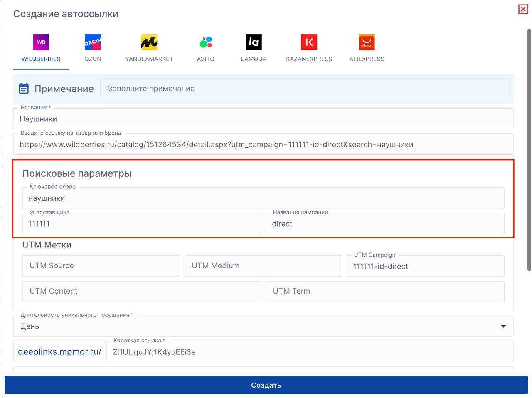Pick the Yandex Market logo icon
This screenshot has height=398, width=532.
pyautogui.click(x=149, y=42)
